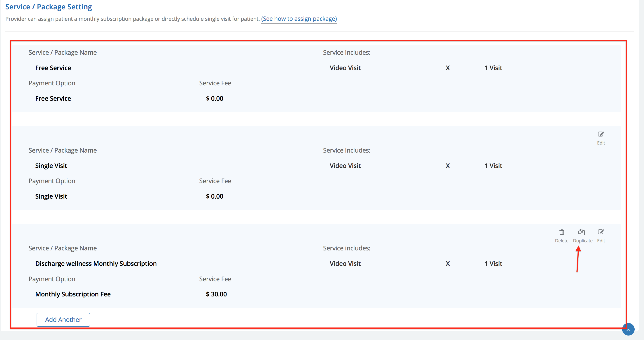This screenshot has width=644, height=340.
Task: Duplicate the Discharge wellness Monthly Subscription package
Action: 582,232
